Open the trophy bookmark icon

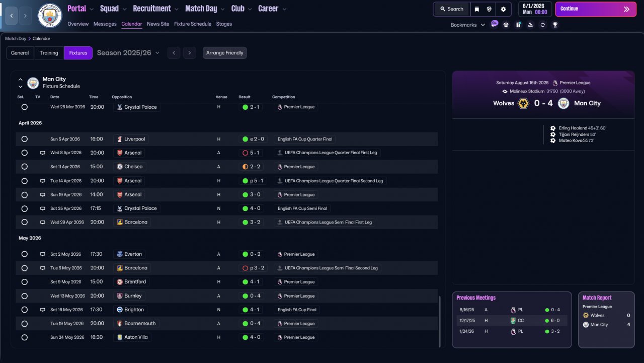[555, 25]
